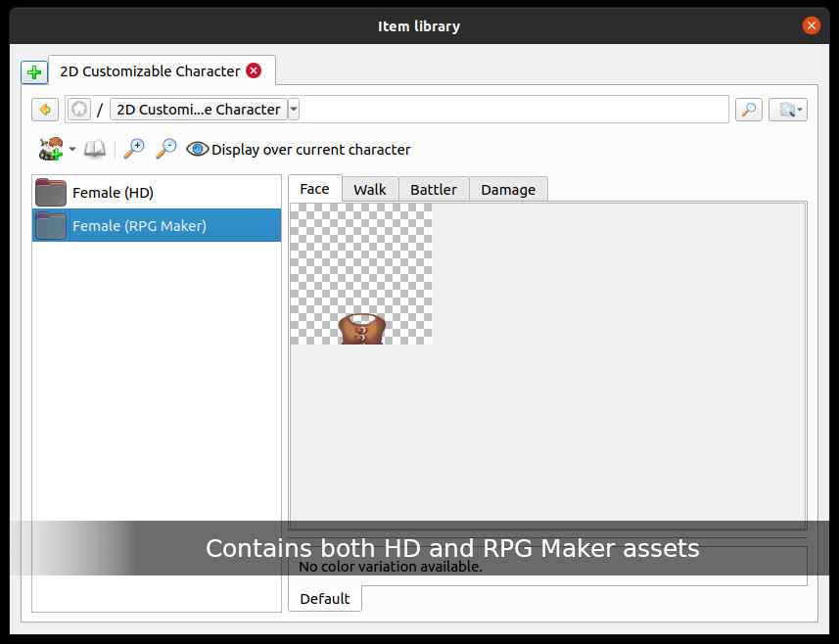
Task: Switch to the Damage tab
Action: pos(508,190)
